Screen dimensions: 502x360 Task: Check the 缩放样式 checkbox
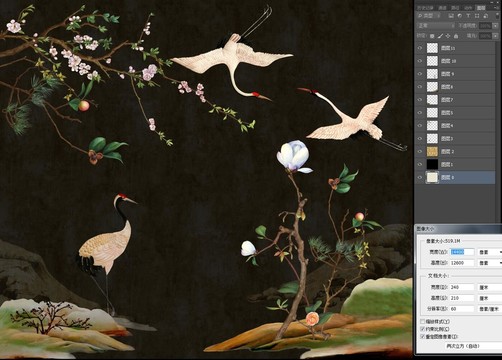click(423, 321)
